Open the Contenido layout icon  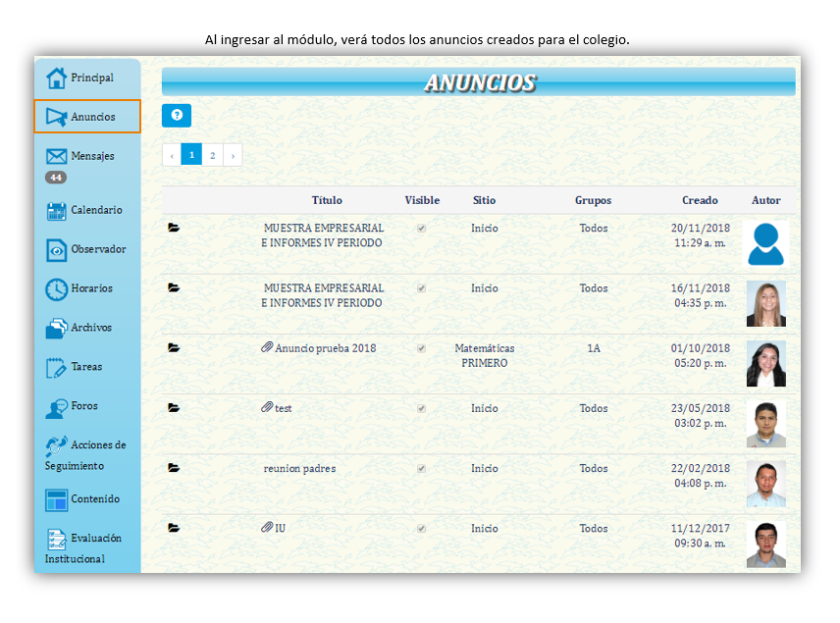tap(56, 500)
